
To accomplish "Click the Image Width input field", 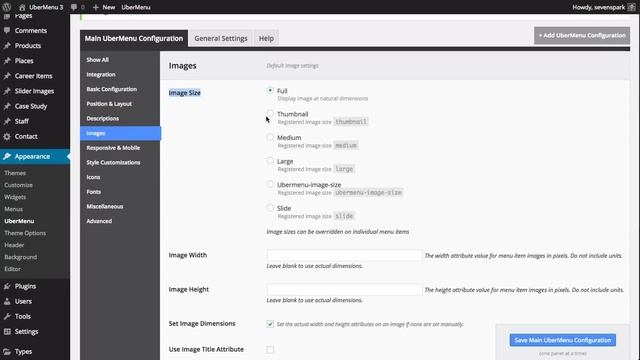I will point(344,255).
